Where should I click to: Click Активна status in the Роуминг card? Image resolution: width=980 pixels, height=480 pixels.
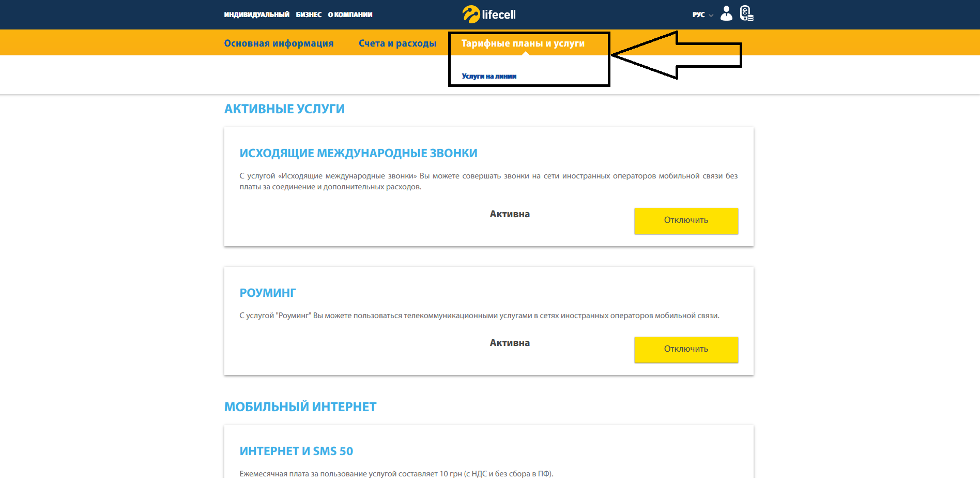click(510, 343)
